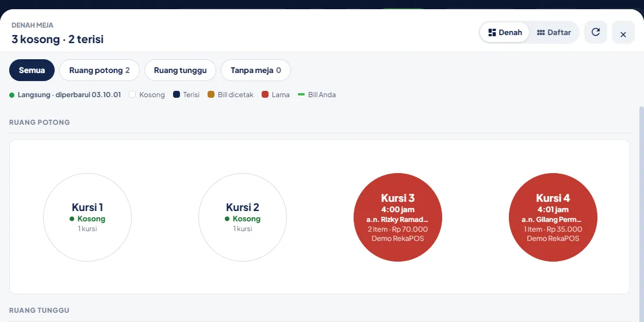Click the Terisi legend swatch
Image resolution: width=644 pixels, height=322 pixels.
pyautogui.click(x=177, y=94)
